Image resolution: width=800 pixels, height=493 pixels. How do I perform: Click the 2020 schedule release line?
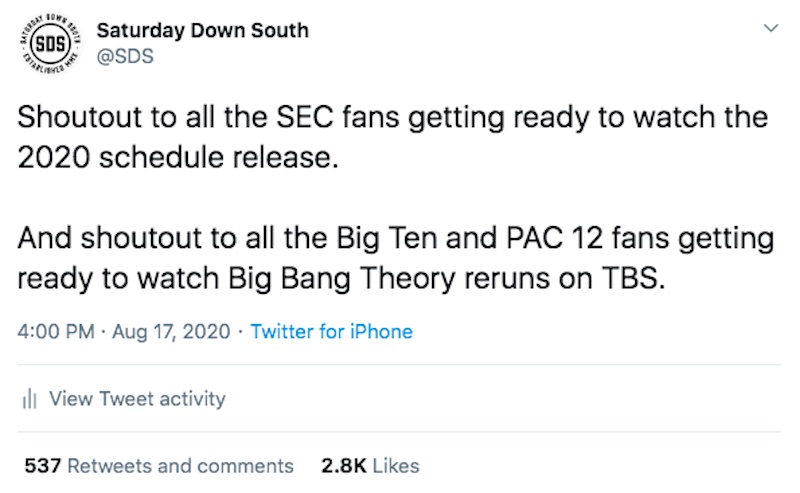[x=178, y=157]
